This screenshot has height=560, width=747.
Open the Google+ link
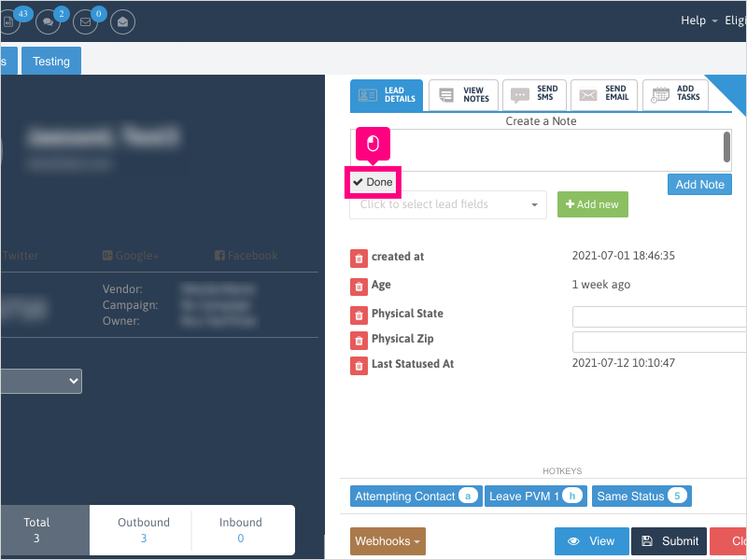(130, 255)
